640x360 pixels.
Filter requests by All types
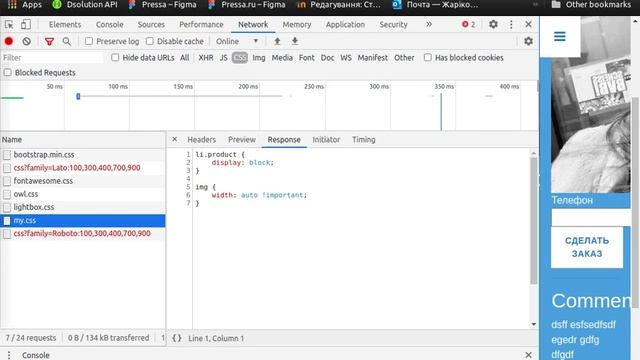(x=184, y=58)
